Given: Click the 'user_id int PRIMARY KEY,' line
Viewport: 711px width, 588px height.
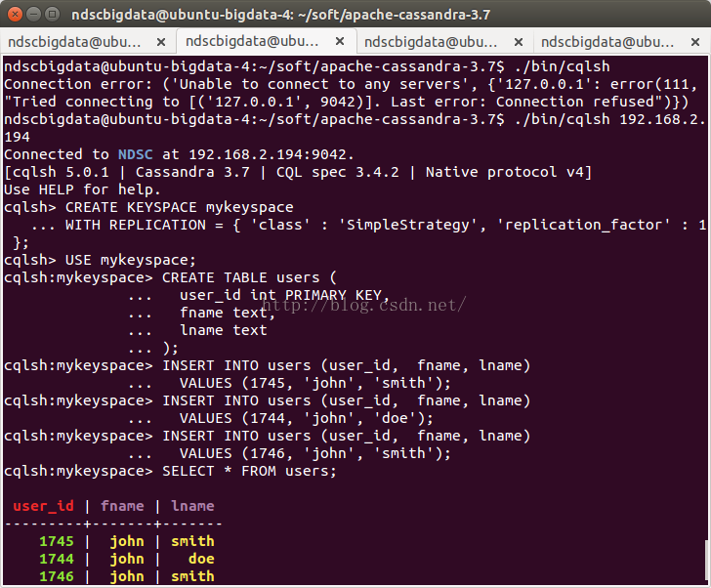Looking at the screenshot, I should pyautogui.click(x=284, y=295).
